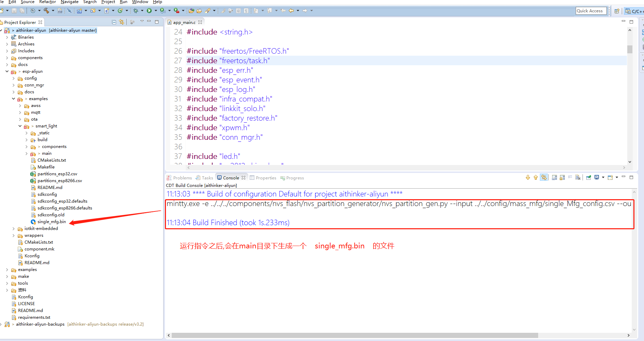
Task: Click line 32 include linkkit_solo.h
Action: click(226, 109)
